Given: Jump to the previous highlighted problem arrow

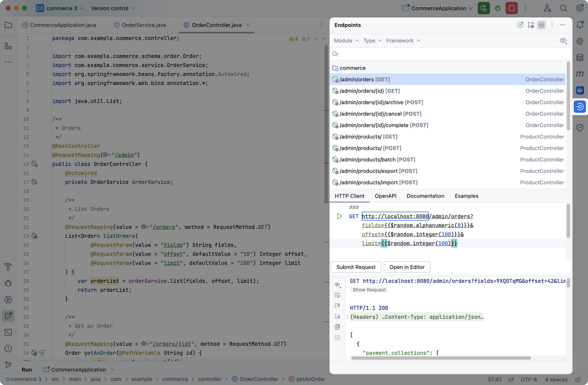Looking at the screenshot, I should [x=315, y=39].
